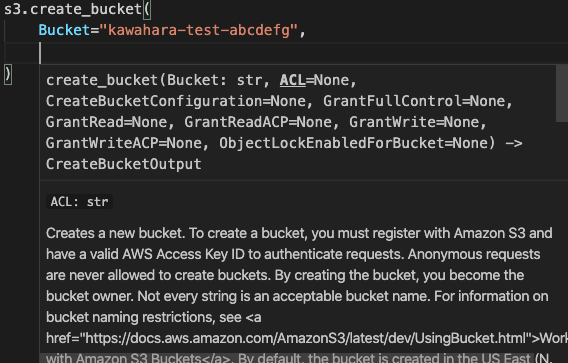Click the "kawahara-test-abcdefg" string literal

(x=198, y=30)
